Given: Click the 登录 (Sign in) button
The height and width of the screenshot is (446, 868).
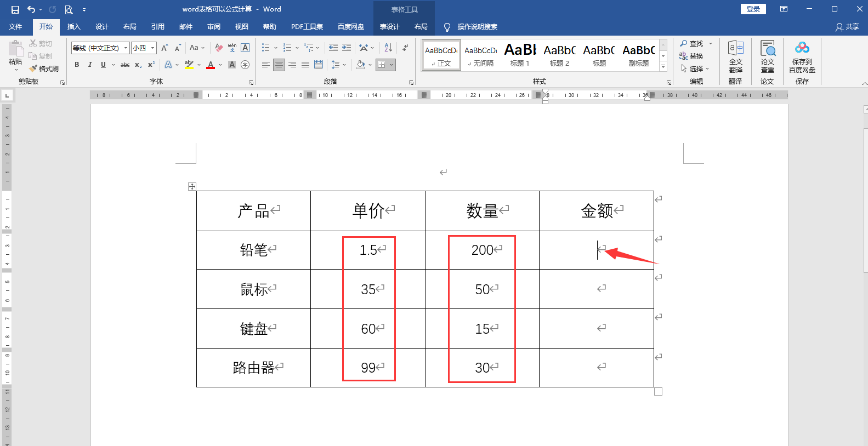Looking at the screenshot, I should pyautogui.click(x=753, y=9).
